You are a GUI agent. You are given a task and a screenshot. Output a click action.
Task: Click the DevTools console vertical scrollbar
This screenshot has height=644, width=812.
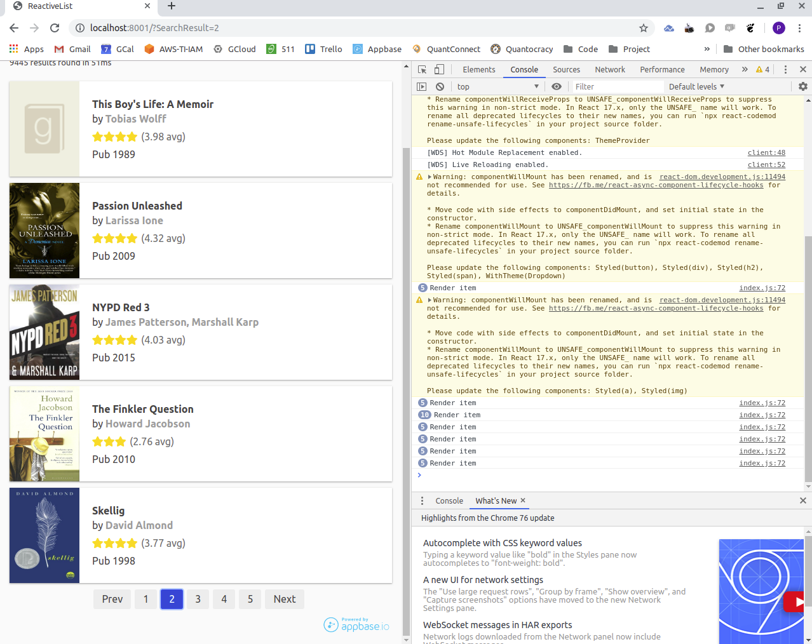(808, 359)
